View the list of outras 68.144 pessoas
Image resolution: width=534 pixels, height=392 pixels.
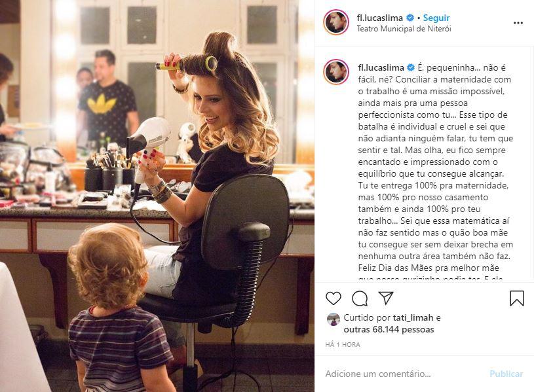coord(389,329)
